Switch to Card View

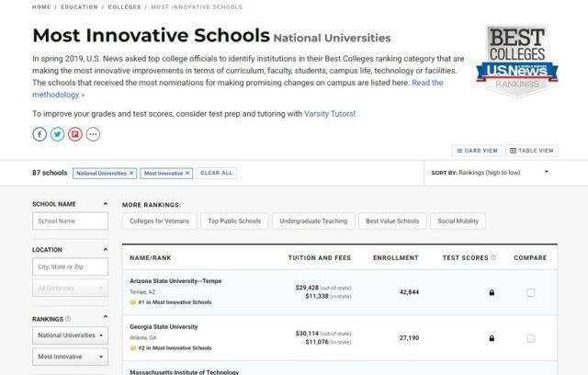tap(477, 151)
